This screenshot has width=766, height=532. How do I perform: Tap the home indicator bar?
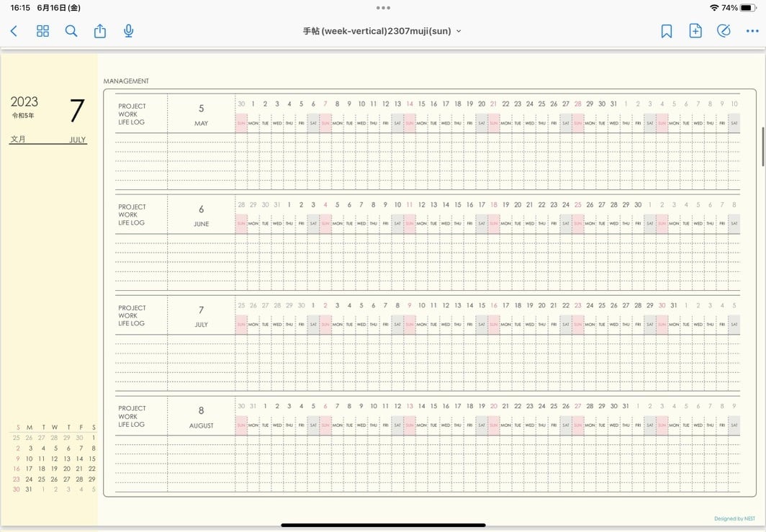click(x=383, y=525)
